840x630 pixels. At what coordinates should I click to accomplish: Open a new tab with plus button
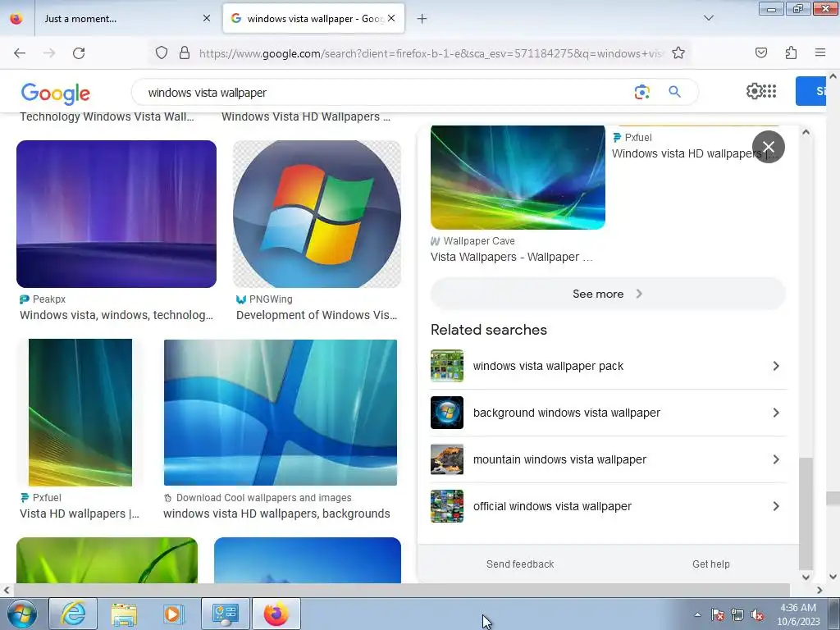422,19
